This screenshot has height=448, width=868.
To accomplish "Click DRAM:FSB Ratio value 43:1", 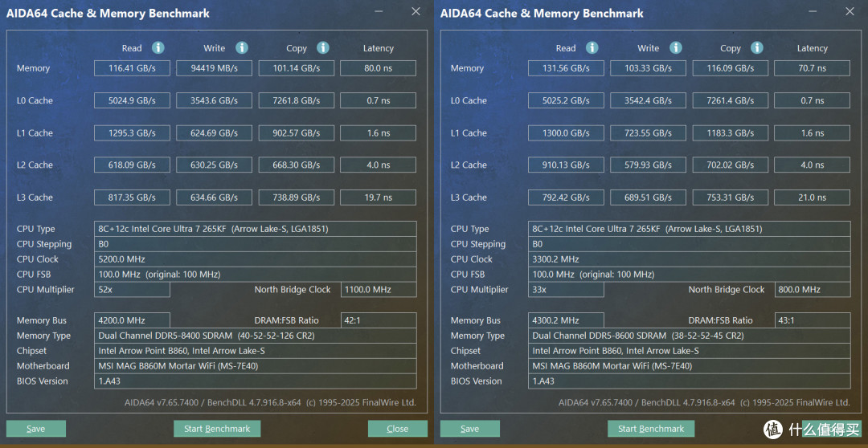I will point(813,321).
